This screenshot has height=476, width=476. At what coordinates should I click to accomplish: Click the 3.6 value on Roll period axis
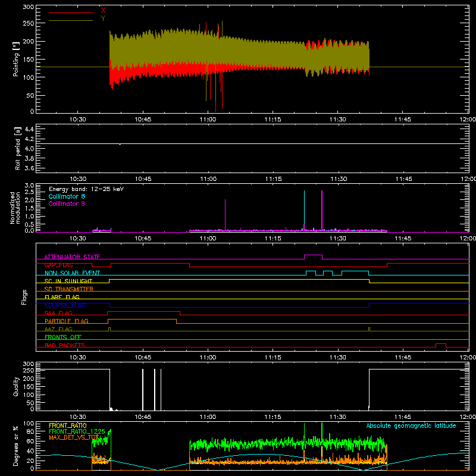pos(29,168)
